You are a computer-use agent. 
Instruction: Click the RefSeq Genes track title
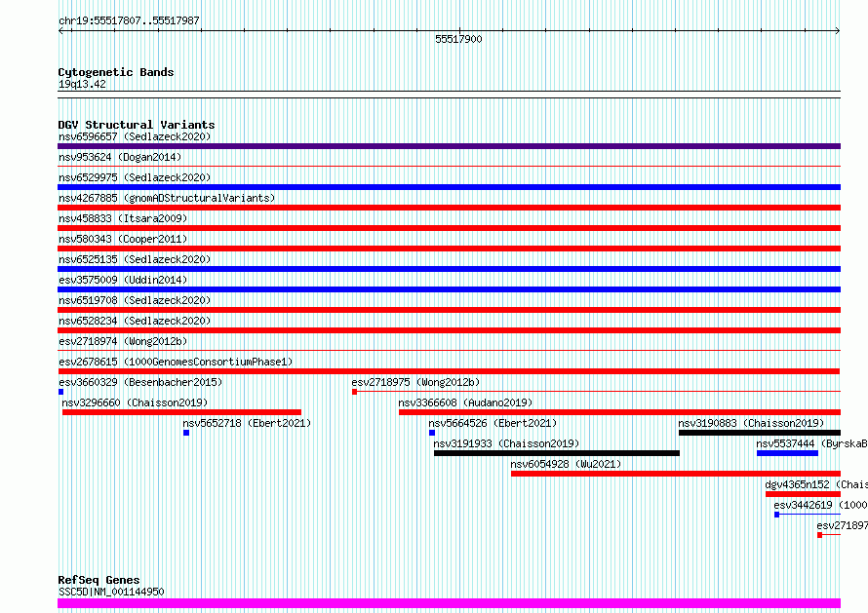(99, 580)
